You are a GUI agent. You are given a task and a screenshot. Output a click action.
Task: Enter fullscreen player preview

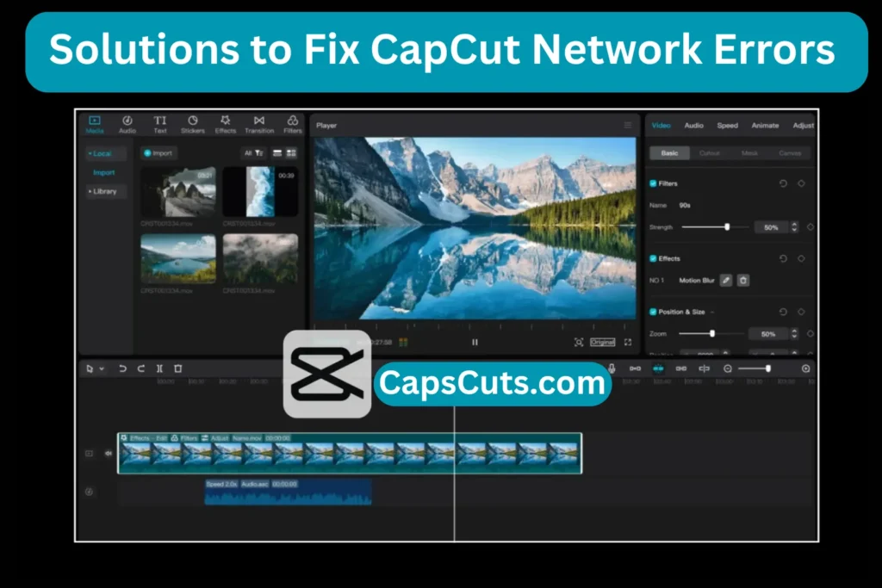click(x=628, y=342)
